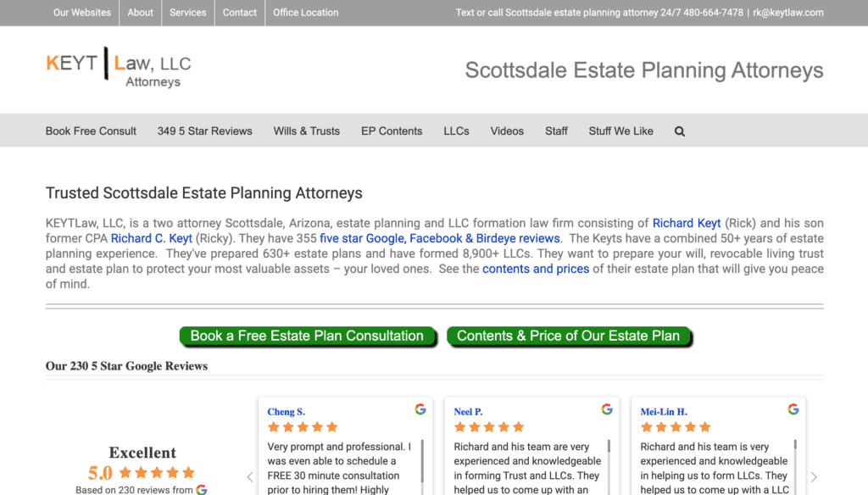Open the Richard Keyt profile link

686,224
